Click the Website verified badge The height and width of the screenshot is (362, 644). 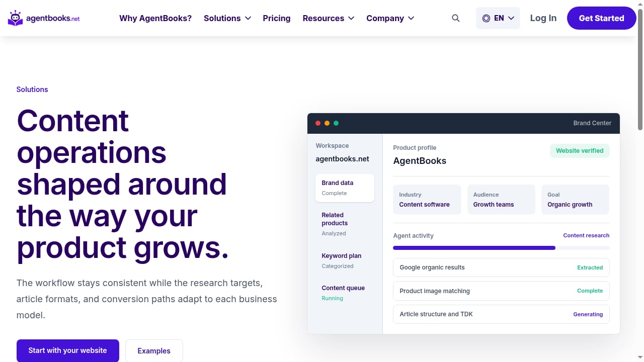pyautogui.click(x=580, y=151)
